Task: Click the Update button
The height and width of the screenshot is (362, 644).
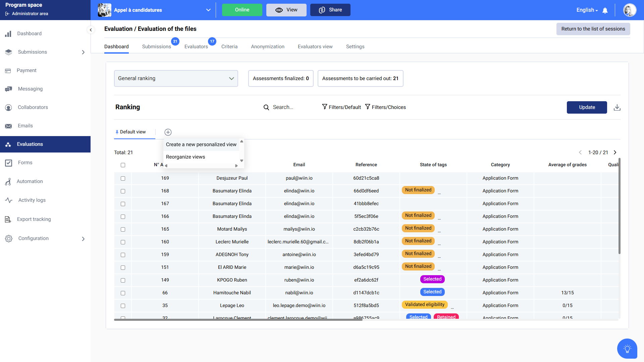Action: click(587, 107)
